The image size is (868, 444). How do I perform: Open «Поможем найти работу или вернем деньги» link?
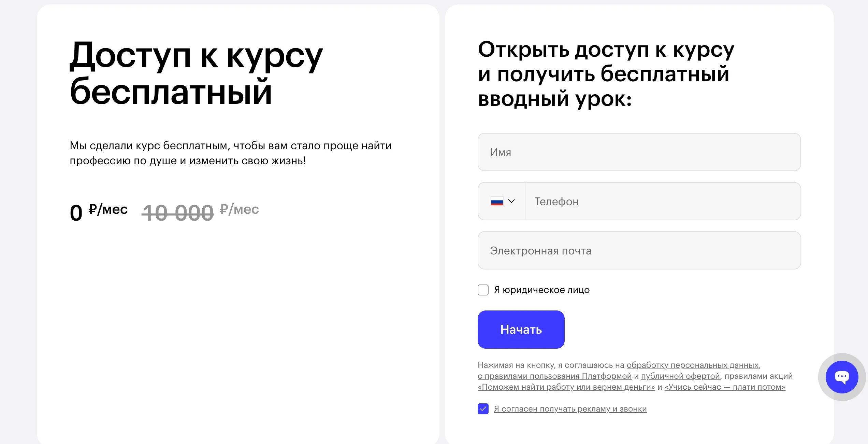point(566,387)
